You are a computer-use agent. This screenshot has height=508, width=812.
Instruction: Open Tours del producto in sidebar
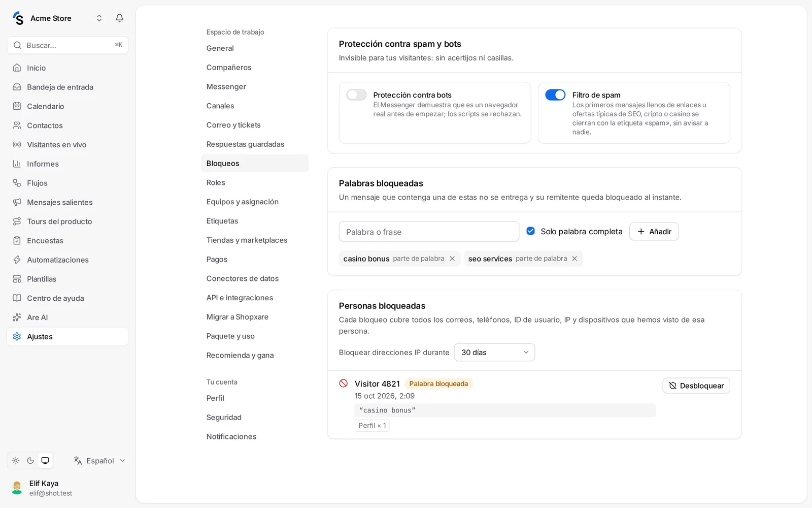[x=67, y=221]
